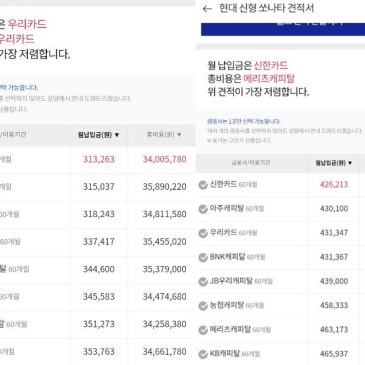Click the 금융사/이용기간 header in right table
The width and height of the screenshot is (365, 365).
click(x=251, y=163)
